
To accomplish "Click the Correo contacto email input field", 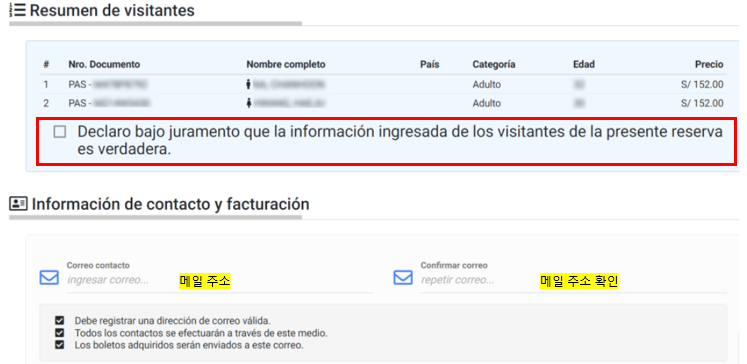I will point(220,281).
